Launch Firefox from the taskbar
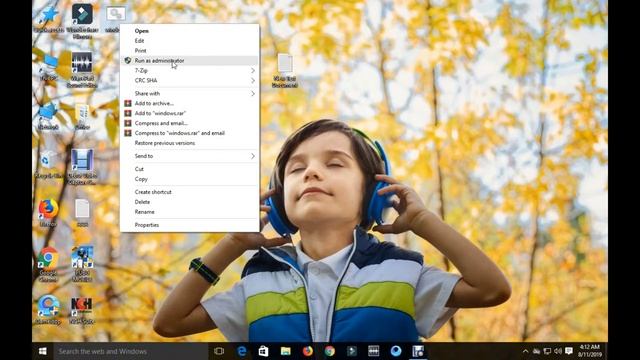 click(x=308, y=351)
